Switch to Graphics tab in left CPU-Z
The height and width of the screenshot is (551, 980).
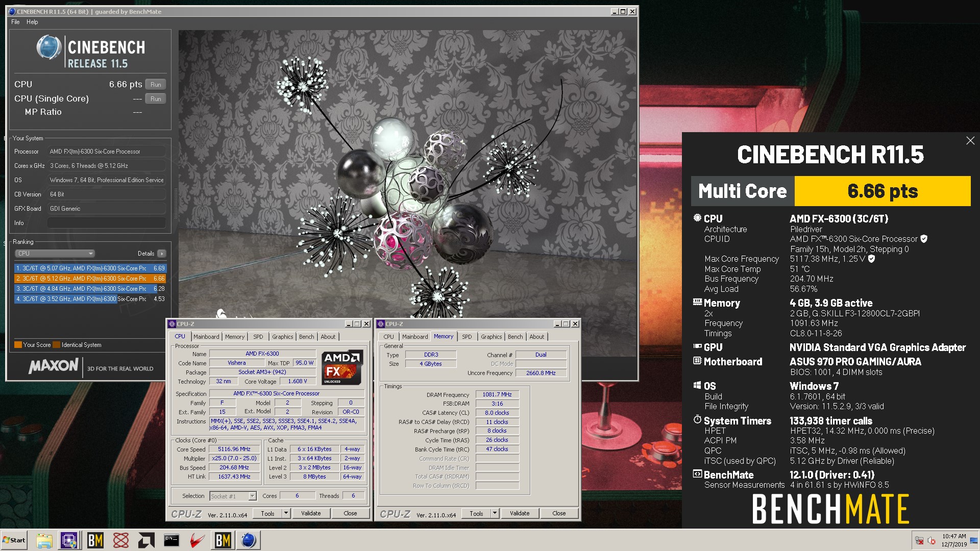point(283,337)
